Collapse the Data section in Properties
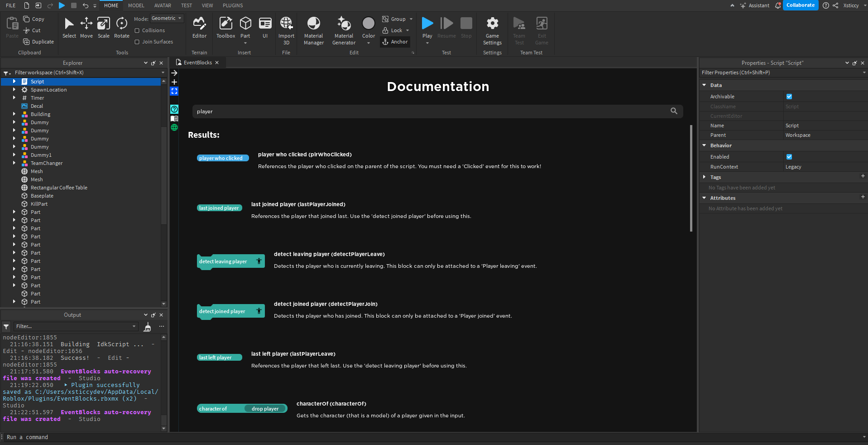Image resolution: width=868 pixels, height=445 pixels. pyautogui.click(x=705, y=85)
